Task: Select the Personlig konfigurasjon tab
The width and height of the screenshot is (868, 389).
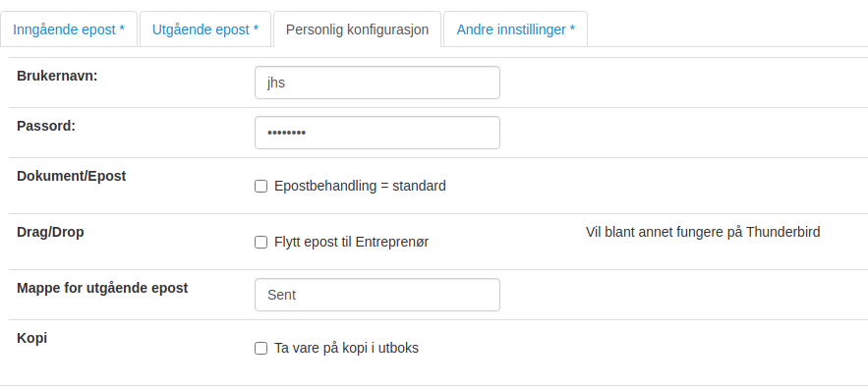Action: pos(357,29)
